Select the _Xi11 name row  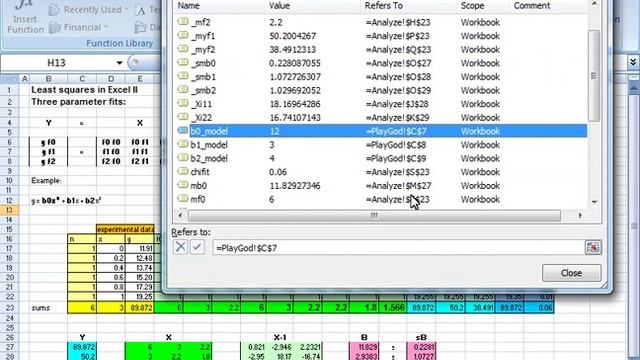pyautogui.click(x=381, y=104)
